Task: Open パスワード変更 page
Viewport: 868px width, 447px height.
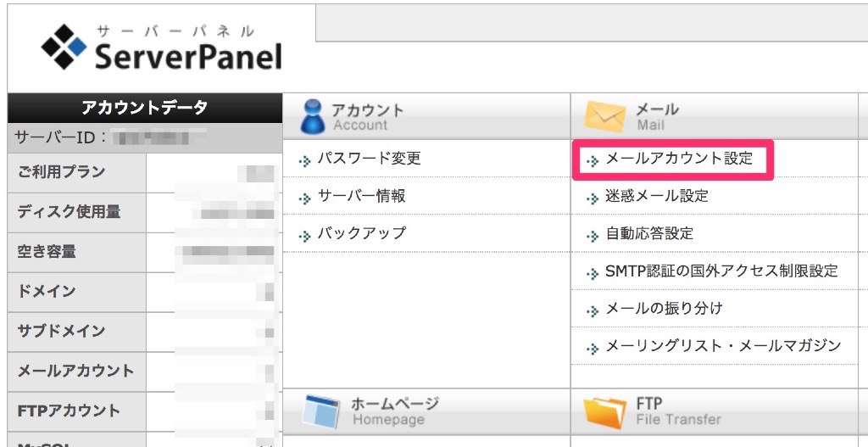Action: tap(369, 159)
